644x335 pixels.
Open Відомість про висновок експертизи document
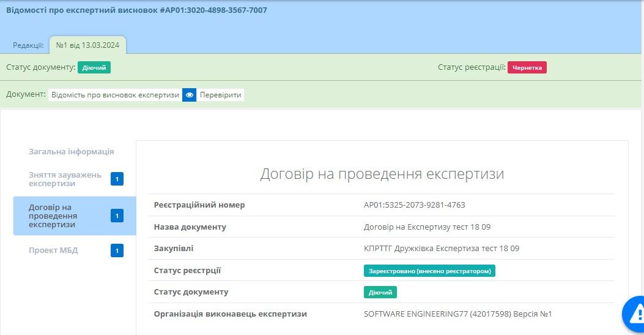coord(116,95)
